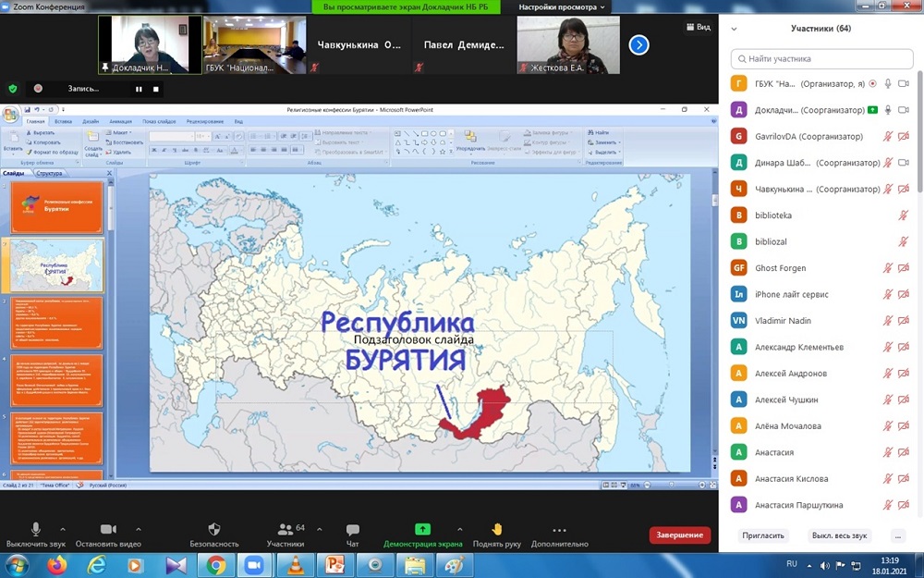Select Формат по образцу format painter
Viewport: 924px width, 578px height.
coord(52,152)
